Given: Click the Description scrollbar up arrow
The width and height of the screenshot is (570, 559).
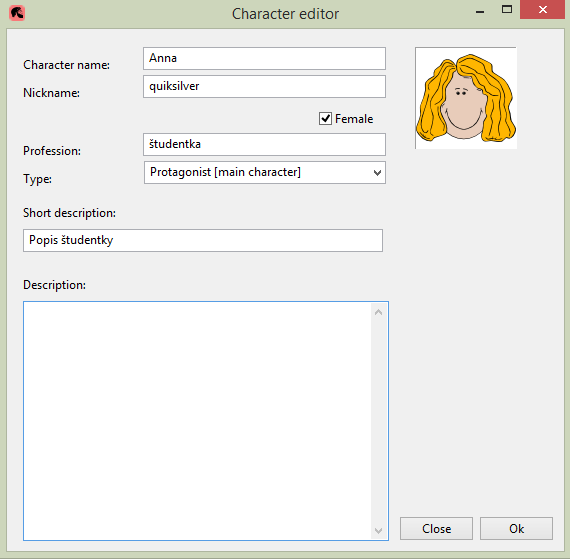Looking at the screenshot, I should 378,312.
